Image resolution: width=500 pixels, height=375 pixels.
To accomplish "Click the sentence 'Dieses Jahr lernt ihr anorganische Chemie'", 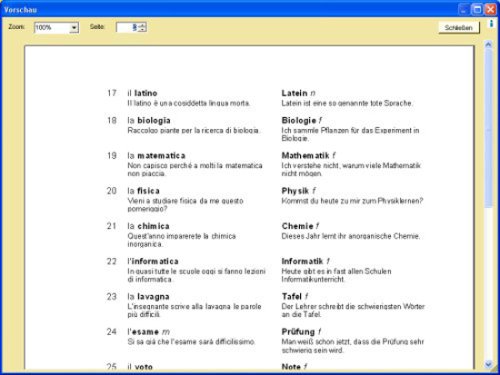I will 351,236.
